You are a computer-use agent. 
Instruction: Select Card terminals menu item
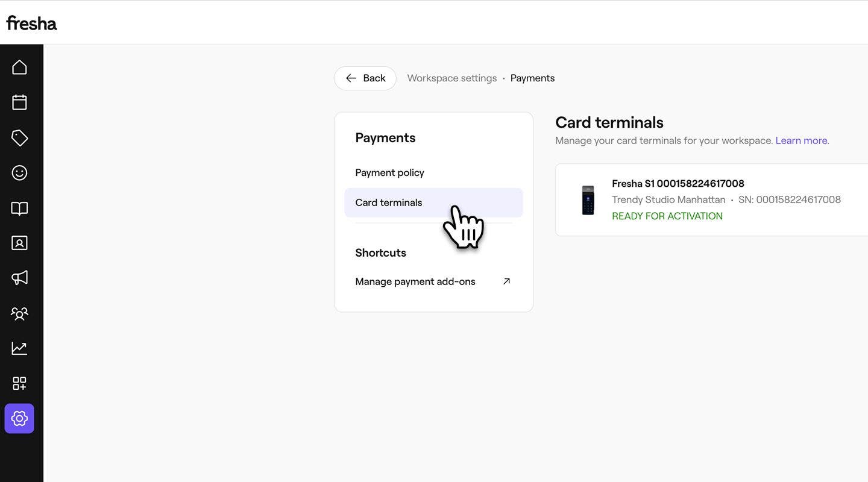[x=389, y=202]
